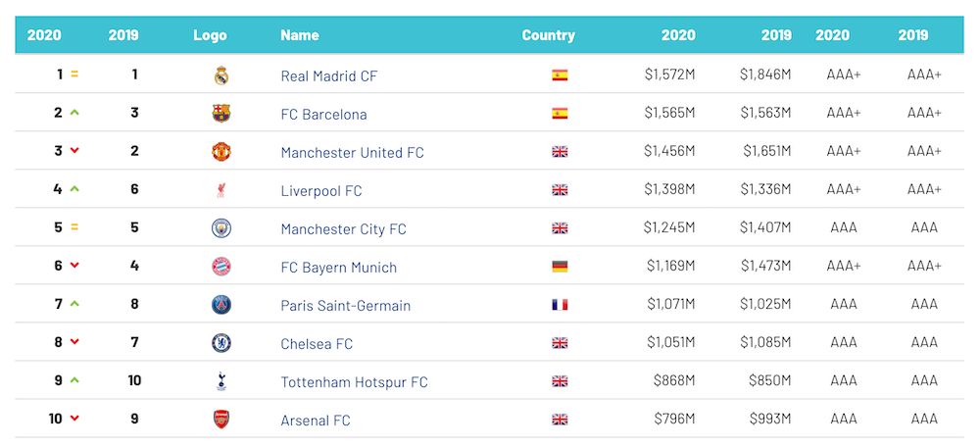Sort table by the Name column header
The width and height of the screenshot is (980, 447).
tap(300, 35)
